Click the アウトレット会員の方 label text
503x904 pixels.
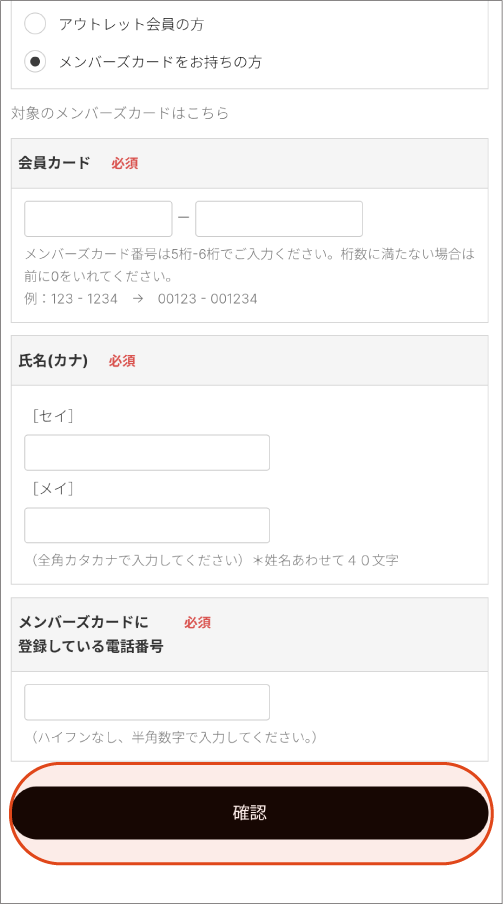pyautogui.click(x=132, y=25)
